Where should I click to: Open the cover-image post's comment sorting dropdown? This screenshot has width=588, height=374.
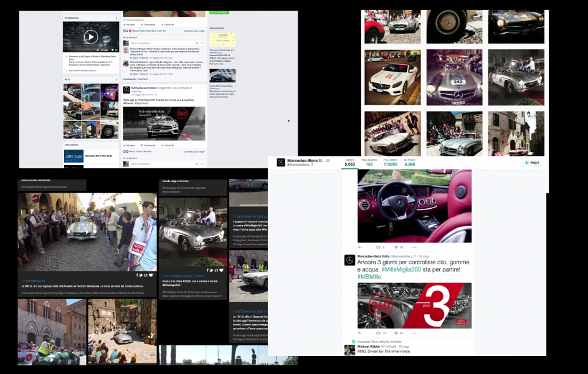(194, 151)
